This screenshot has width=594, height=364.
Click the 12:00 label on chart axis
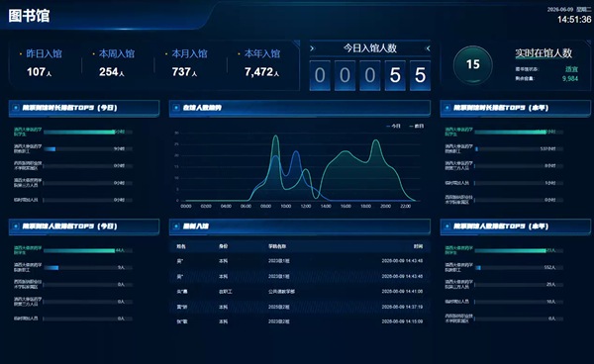pos(306,206)
